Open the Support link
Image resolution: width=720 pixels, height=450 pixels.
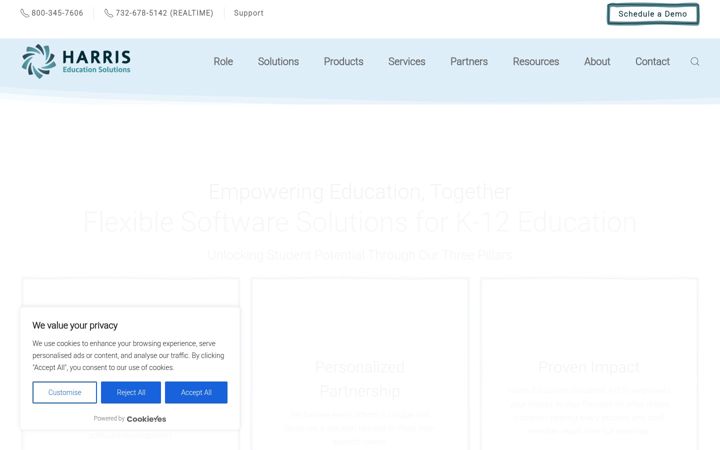tap(248, 13)
